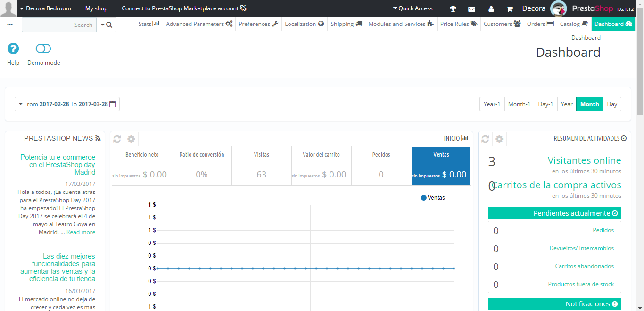Toggle Demo mode switch
This screenshot has height=311, width=644.
43,49
